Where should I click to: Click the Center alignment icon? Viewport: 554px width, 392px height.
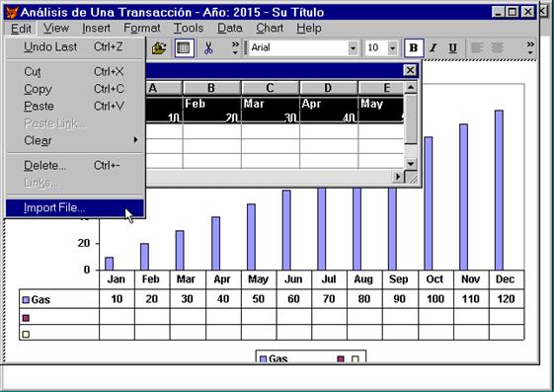497,48
